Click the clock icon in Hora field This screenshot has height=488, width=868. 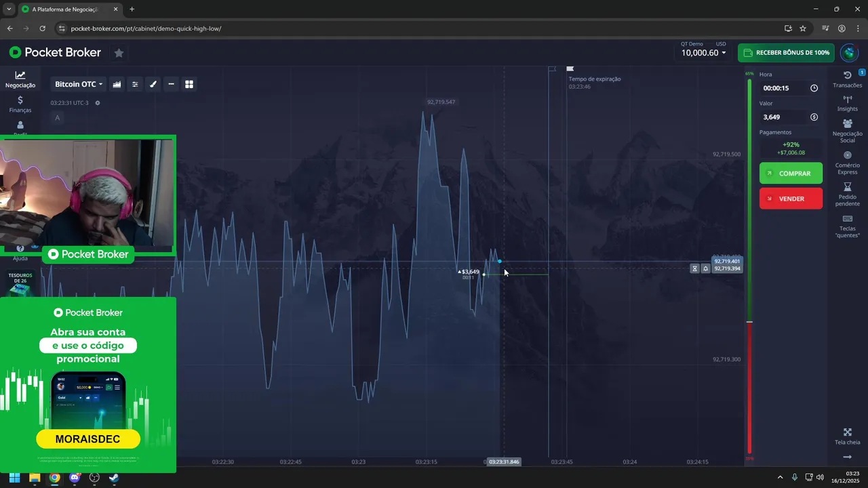814,88
